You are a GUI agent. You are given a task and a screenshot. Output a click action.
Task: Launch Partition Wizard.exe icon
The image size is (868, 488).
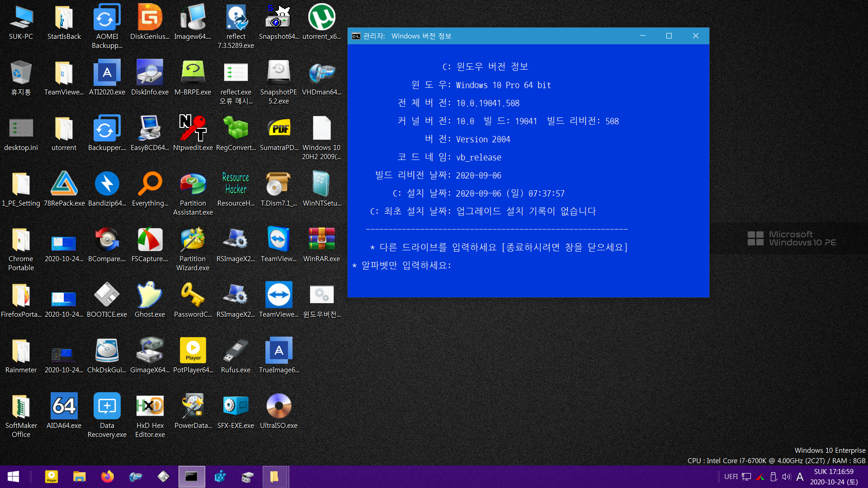point(193,249)
